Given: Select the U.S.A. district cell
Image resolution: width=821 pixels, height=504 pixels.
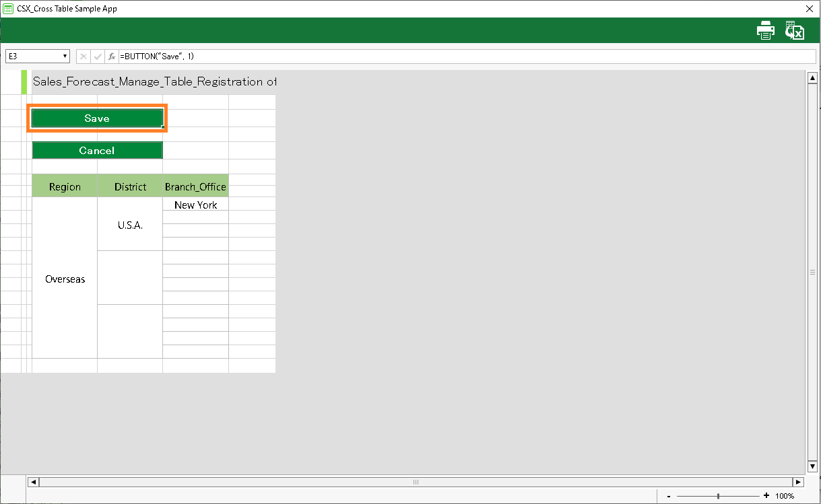Looking at the screenshot, I should click(130, 225).
